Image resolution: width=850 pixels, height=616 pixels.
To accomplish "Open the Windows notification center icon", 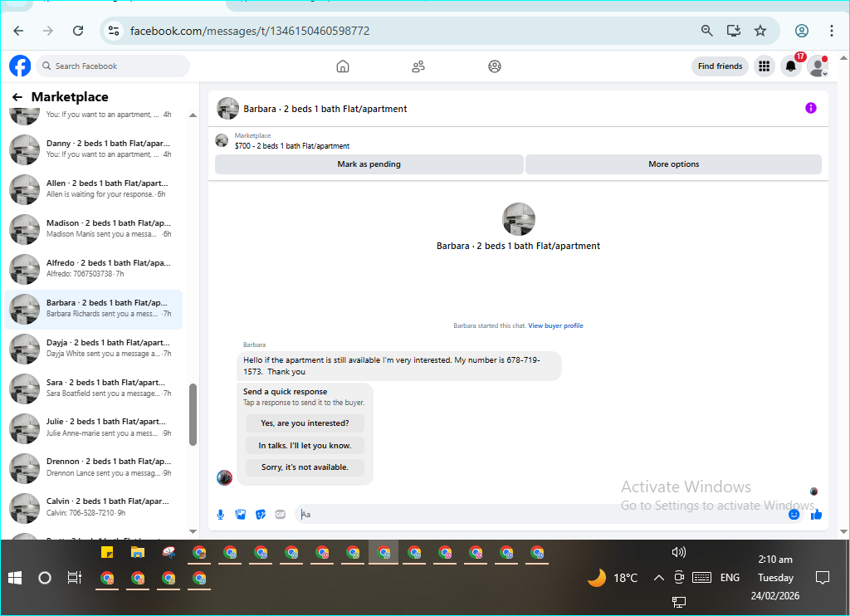I will click(823, 578).
